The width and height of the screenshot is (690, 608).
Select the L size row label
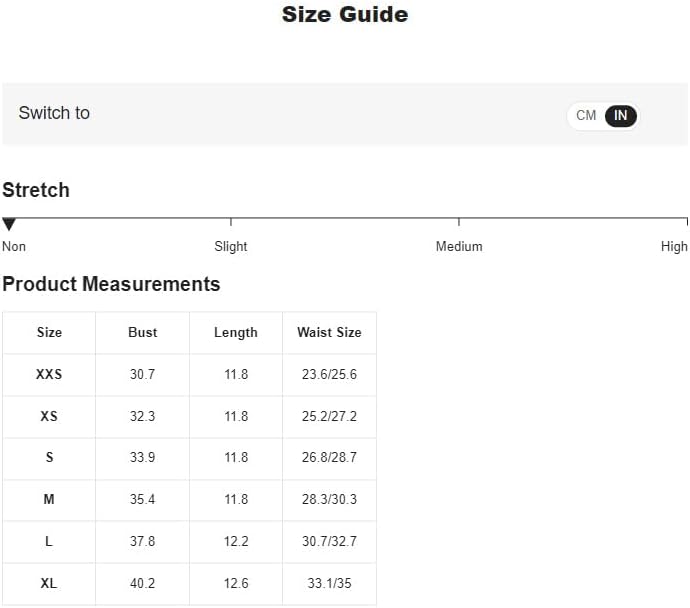49,541
